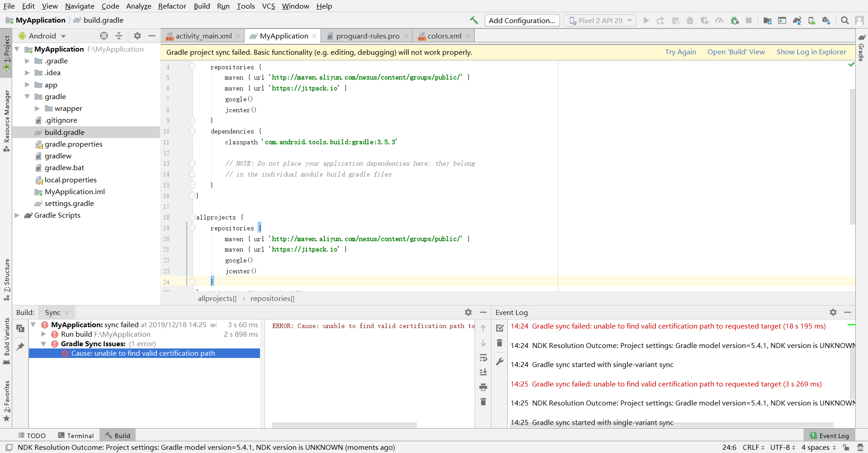This screenshot has width=868, height=453.
Task: Open Project panel settings gear
Action: tap(137, 36)
